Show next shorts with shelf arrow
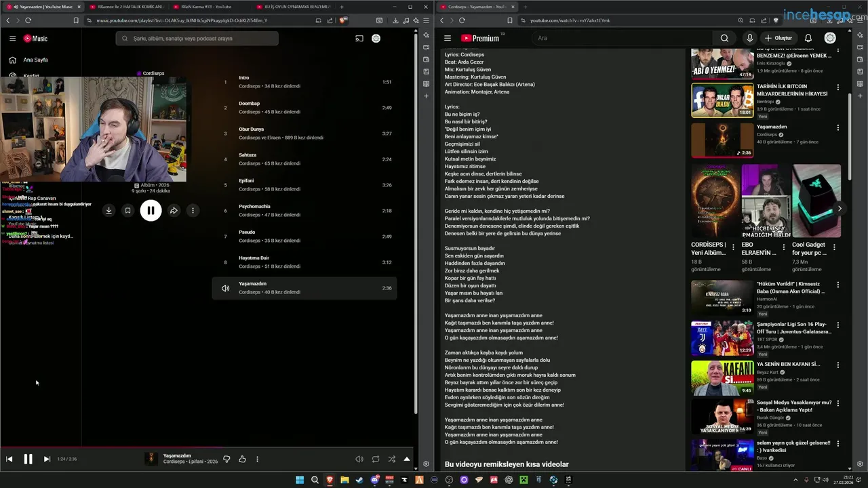The width and height of the screenshot is (868, 488). (x=840, y=209)
